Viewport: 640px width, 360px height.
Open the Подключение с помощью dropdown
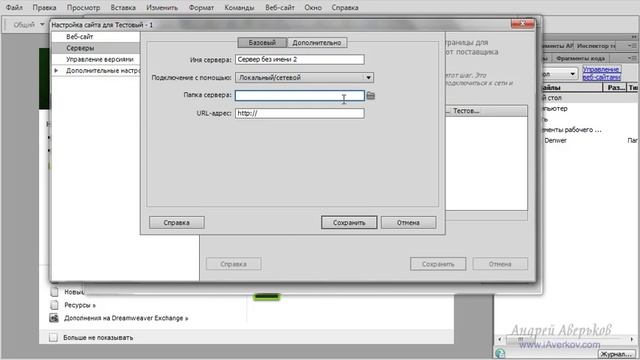[x=304, y=78]
